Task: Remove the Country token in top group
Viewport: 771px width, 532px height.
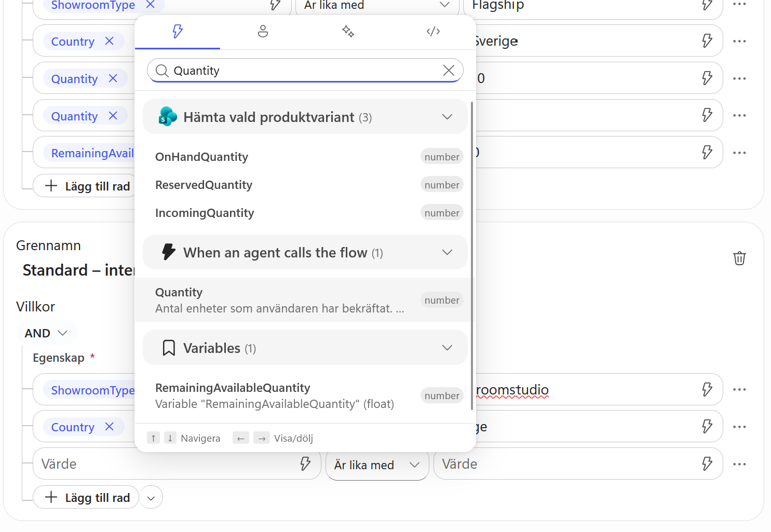Action: click(x=109, y=41)
